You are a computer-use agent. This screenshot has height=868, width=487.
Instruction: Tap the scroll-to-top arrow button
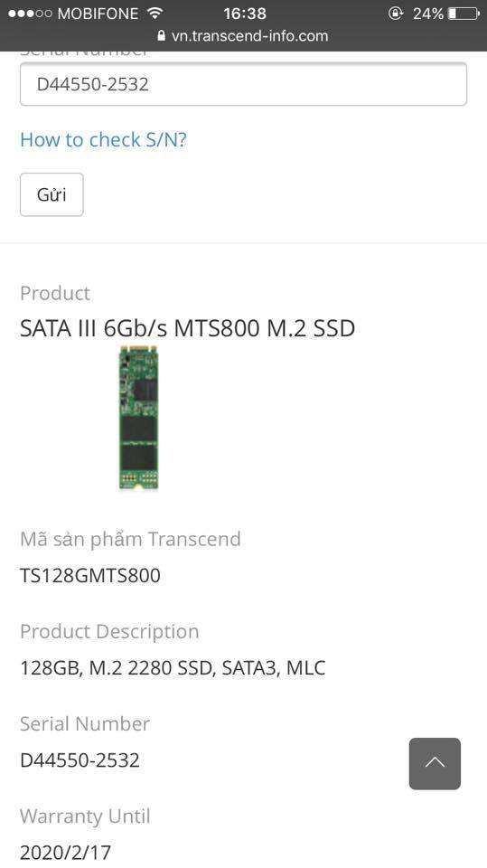[x=435, y=763]
